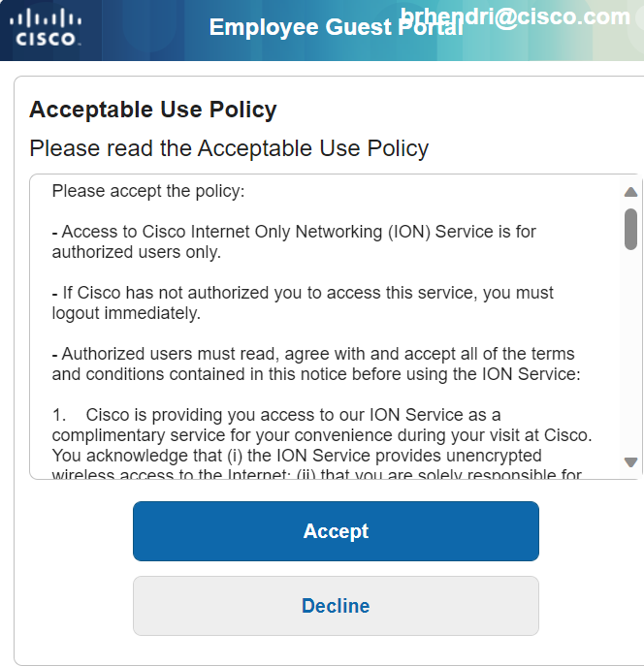Click the scroll up arrow of policy text
The height and width of the screenshot is (666, 644).
click(630, 191)
